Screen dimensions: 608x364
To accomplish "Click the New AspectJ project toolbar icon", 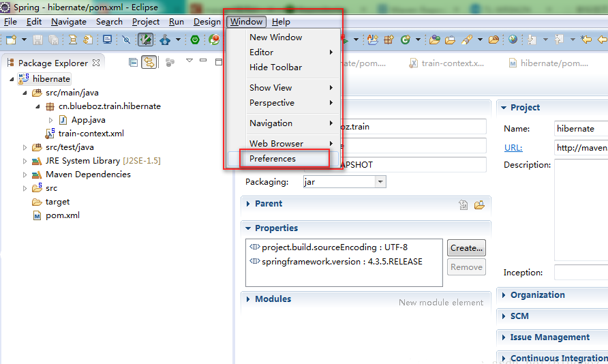I will [x=373, y=40].
